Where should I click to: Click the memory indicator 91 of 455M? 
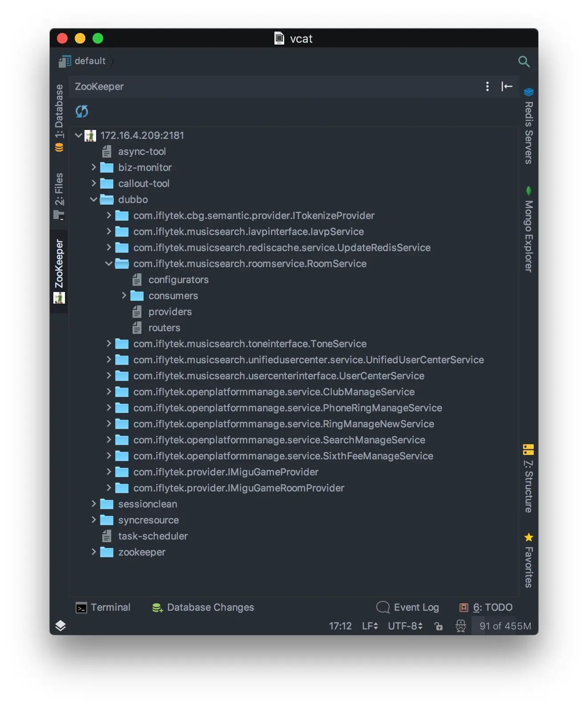(x=505, y=626)
